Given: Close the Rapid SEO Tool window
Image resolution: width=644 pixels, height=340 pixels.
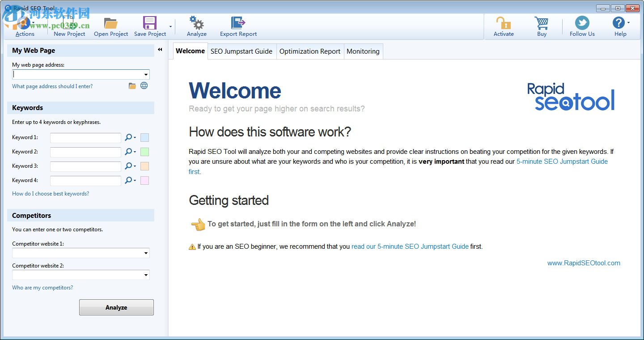Looking at the screenshot, I should tap(632, 8).
